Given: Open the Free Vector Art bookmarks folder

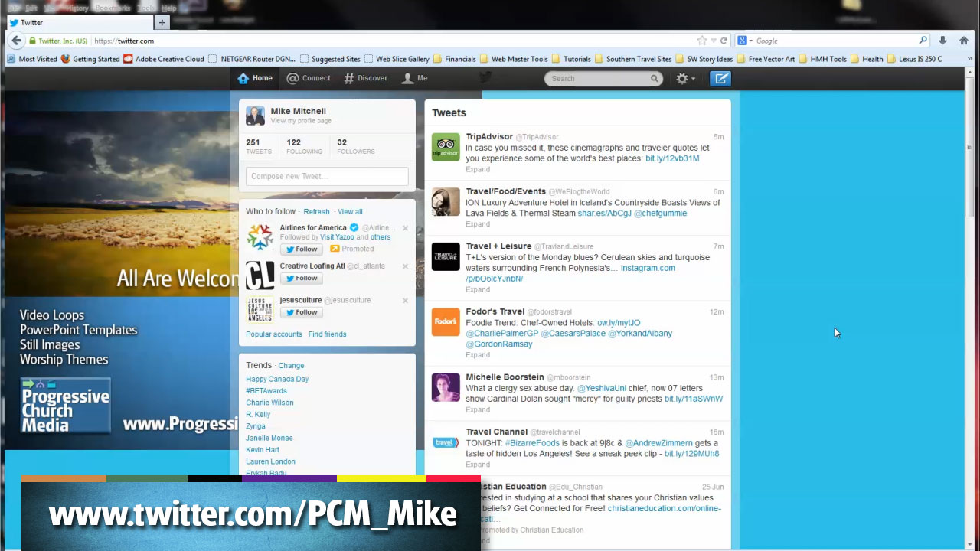Looking at the screenshot, I should pyautogui.click(x=765, y=59).
